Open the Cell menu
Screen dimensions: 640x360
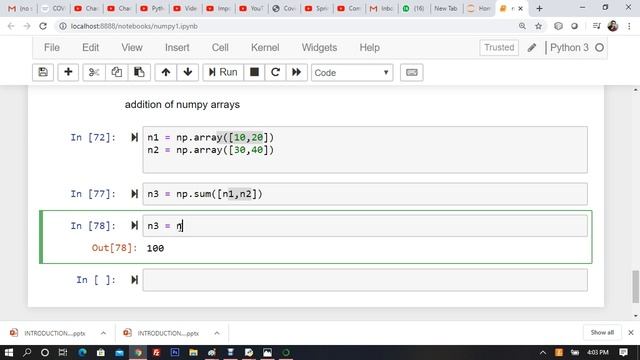click(x=220, y=48)
